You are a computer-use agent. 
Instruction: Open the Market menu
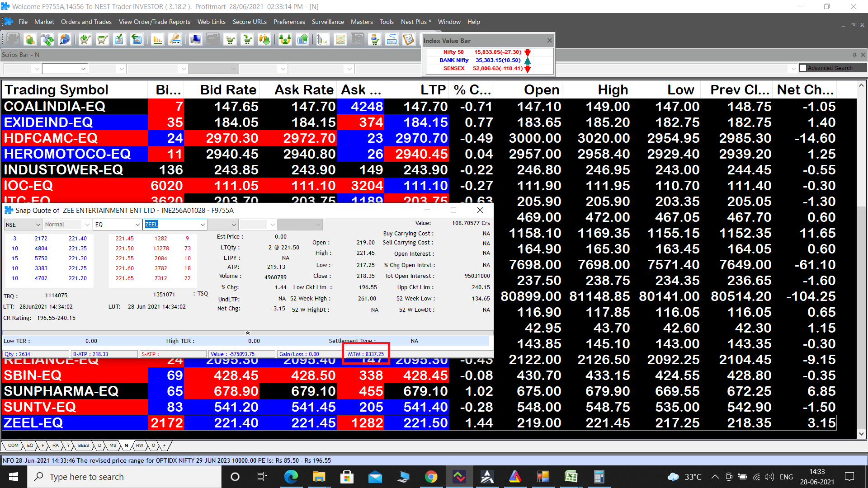[44, 22]
